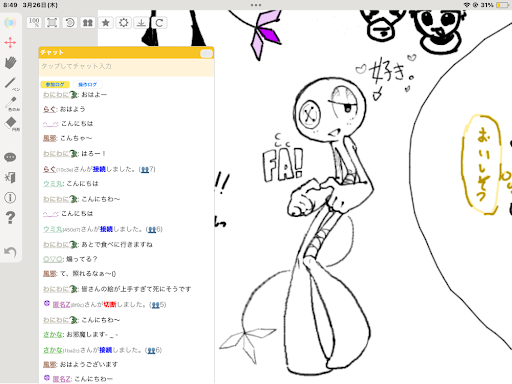Click user らく in the おはよう message
The image size is (512, 384).
pyautogui.click(x=50, y=109)
